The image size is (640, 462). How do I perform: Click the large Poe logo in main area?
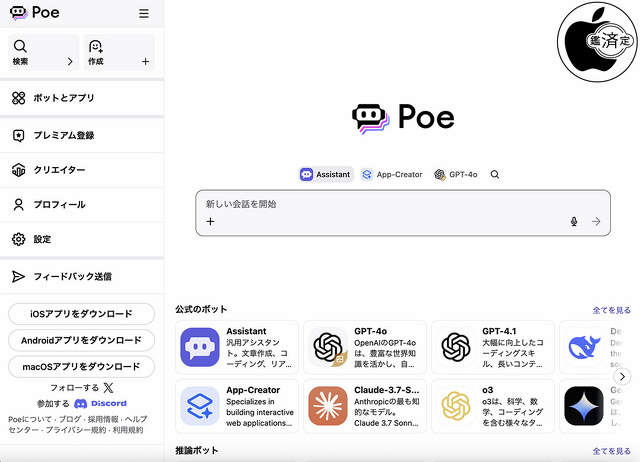coord(403,118)
